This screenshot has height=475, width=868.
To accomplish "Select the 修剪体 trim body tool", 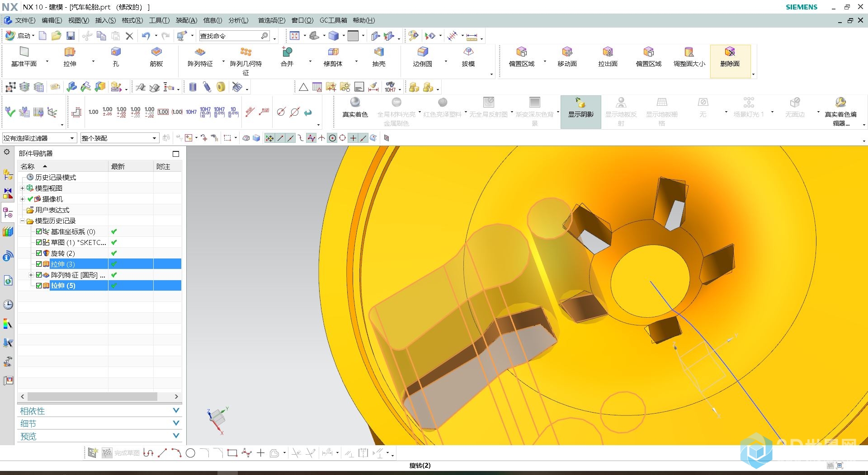I will pos(333,57).
